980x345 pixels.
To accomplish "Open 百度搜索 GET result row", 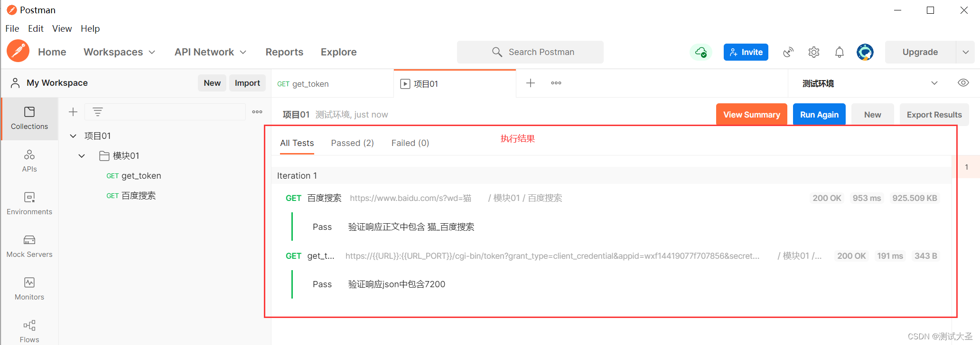I will click(612, 198).
